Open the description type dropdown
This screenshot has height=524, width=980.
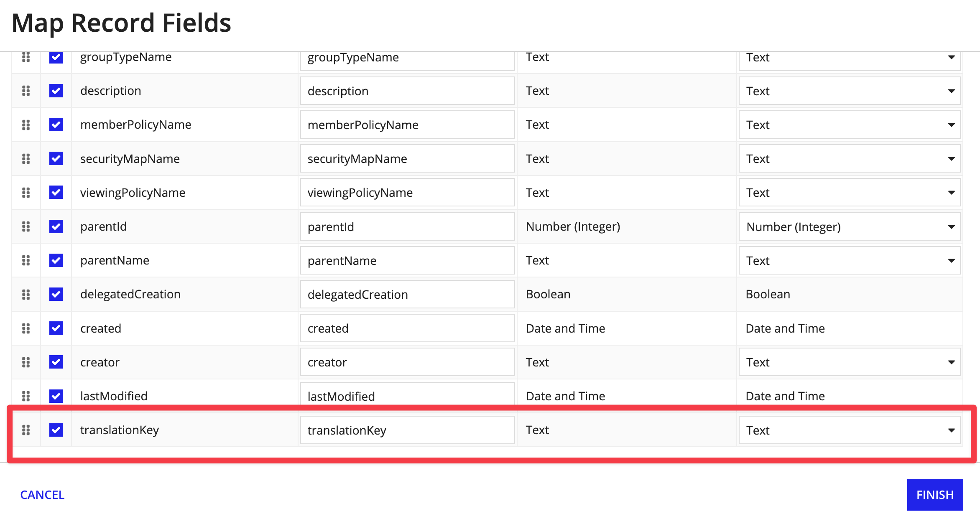coord(849,91)
